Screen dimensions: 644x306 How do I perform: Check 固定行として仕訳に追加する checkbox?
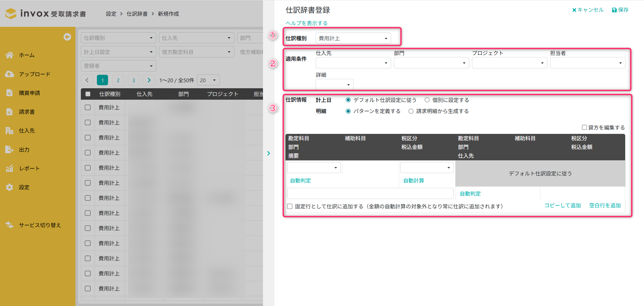290,206
